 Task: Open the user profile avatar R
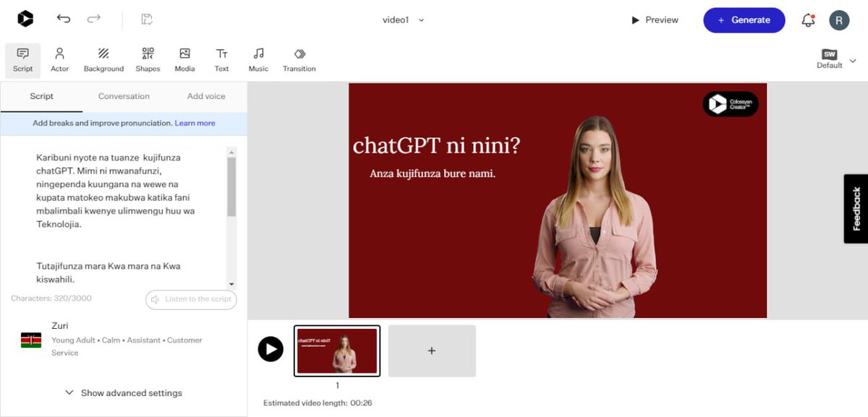839,20
